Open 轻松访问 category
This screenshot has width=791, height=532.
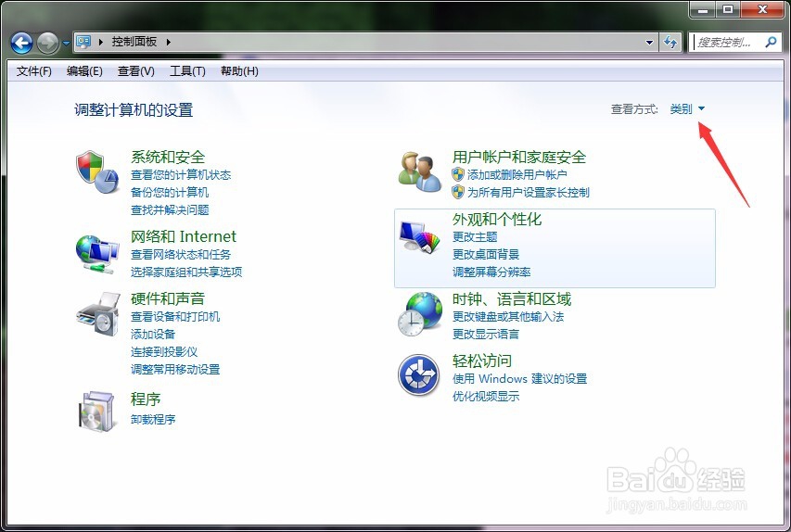(482, 361)
